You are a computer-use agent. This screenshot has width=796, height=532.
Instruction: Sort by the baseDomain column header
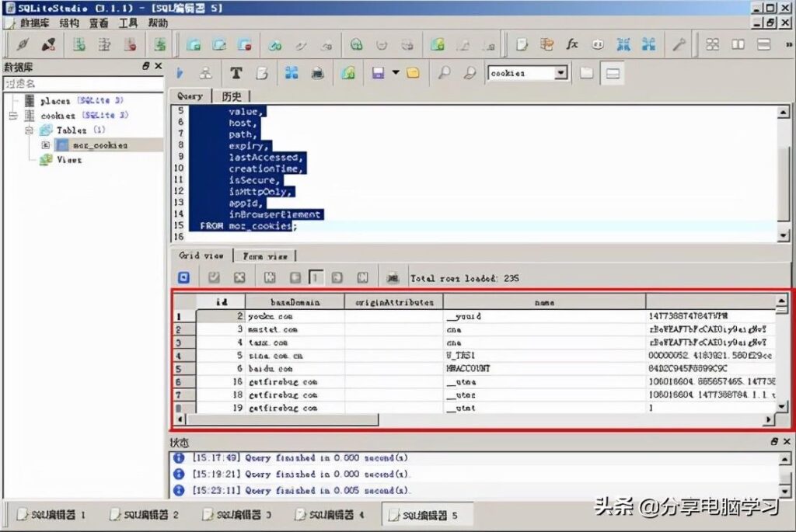tap(295, 302)
